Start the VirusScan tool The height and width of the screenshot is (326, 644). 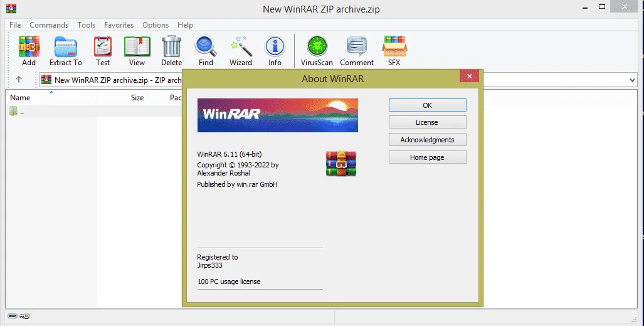pos(317,51)
